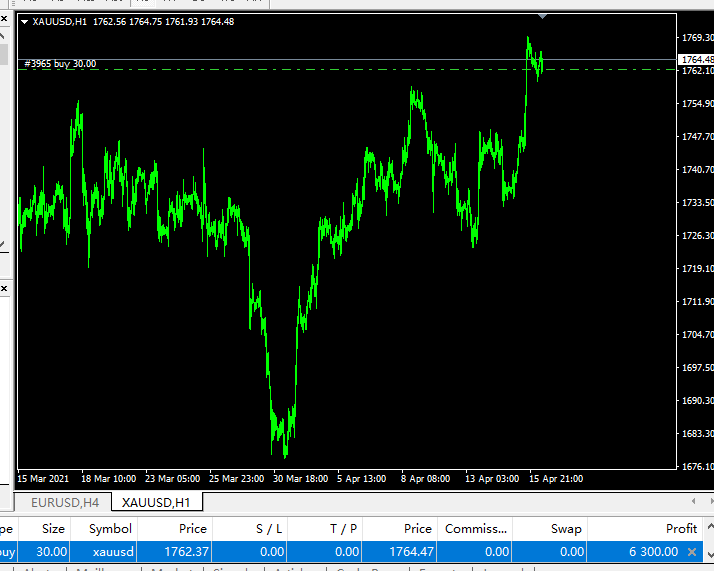714x571 pixels.
Task: Close the order with the X beside 6 300.00 profit
Action: [x=692, y=552]
